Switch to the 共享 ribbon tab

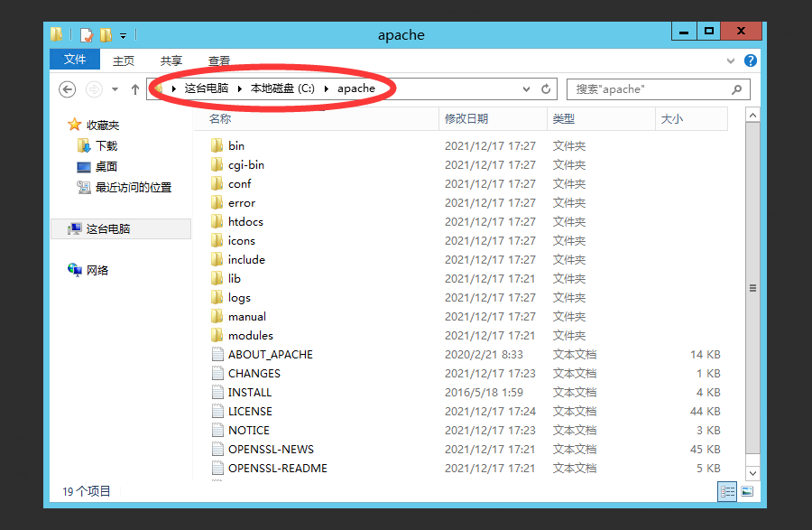click(171, 60)
